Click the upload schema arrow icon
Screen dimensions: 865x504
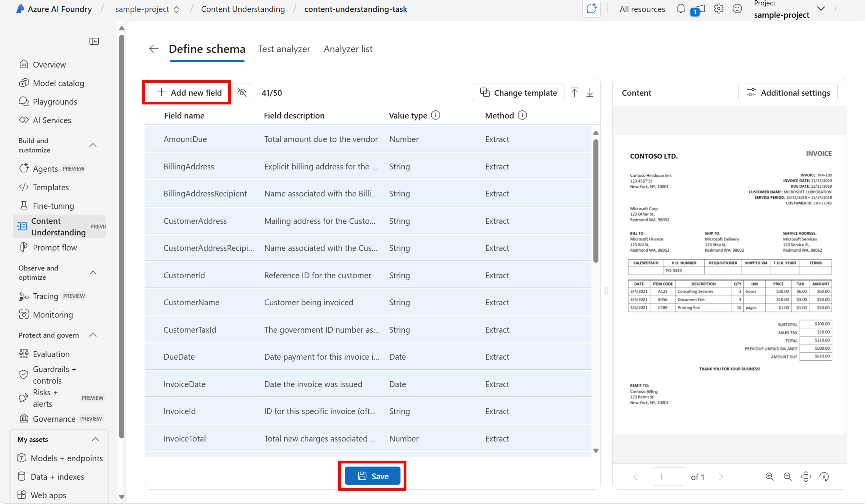click(x=574, y=92)
